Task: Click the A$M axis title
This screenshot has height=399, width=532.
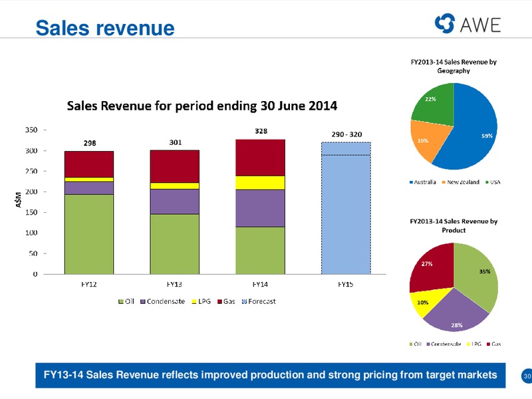Action: click(19, 200)
